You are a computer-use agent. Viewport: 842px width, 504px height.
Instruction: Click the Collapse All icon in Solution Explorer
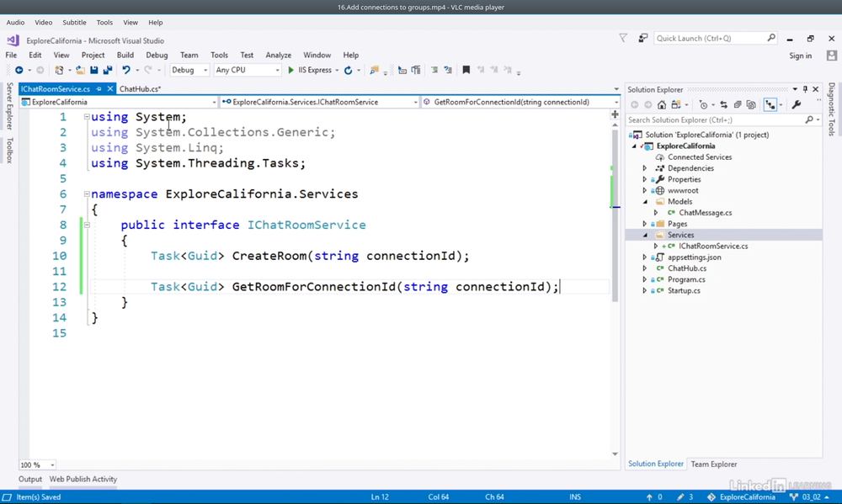coord(738,104)
